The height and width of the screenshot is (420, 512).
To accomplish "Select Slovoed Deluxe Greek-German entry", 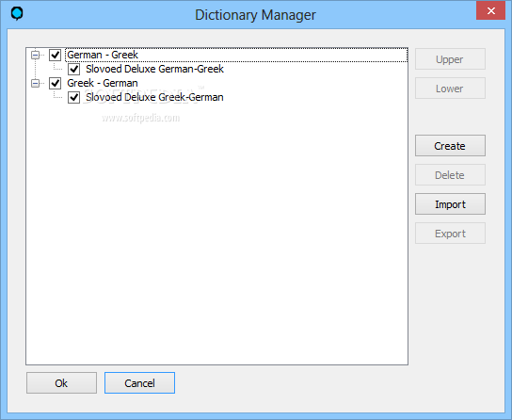I will click(154, 97).
